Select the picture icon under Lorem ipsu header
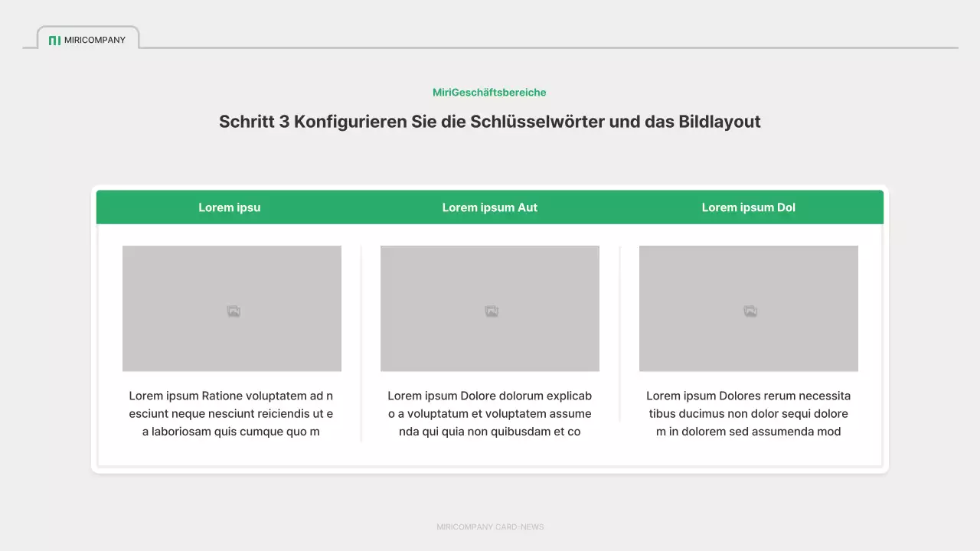 233,310
